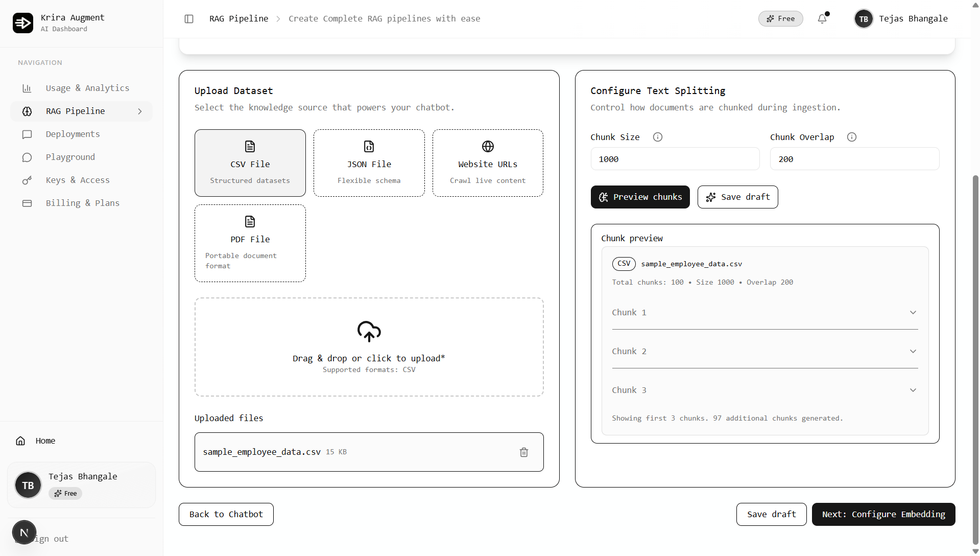
Task: Click 'Supported formats: CSV' text
Action: 369,370
